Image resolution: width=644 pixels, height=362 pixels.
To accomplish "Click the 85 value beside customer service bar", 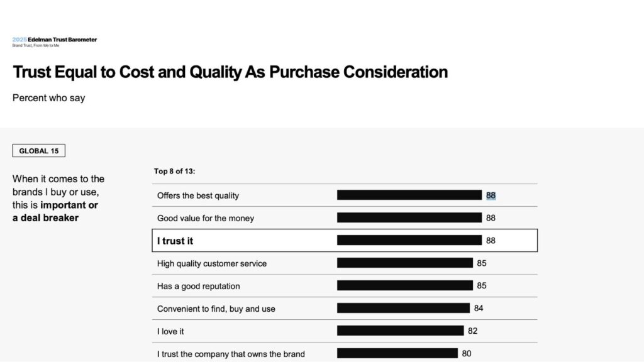I will 482,263.
